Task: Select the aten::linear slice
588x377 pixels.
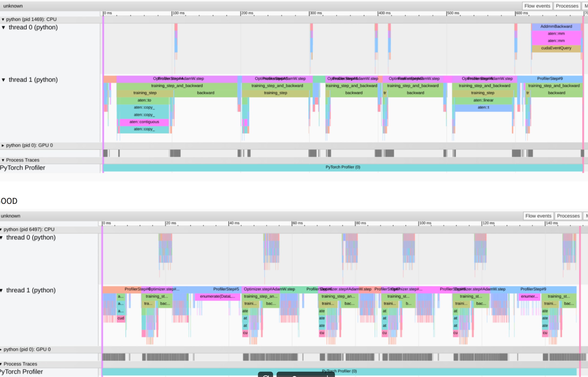Action: click(x=483, y=100)
